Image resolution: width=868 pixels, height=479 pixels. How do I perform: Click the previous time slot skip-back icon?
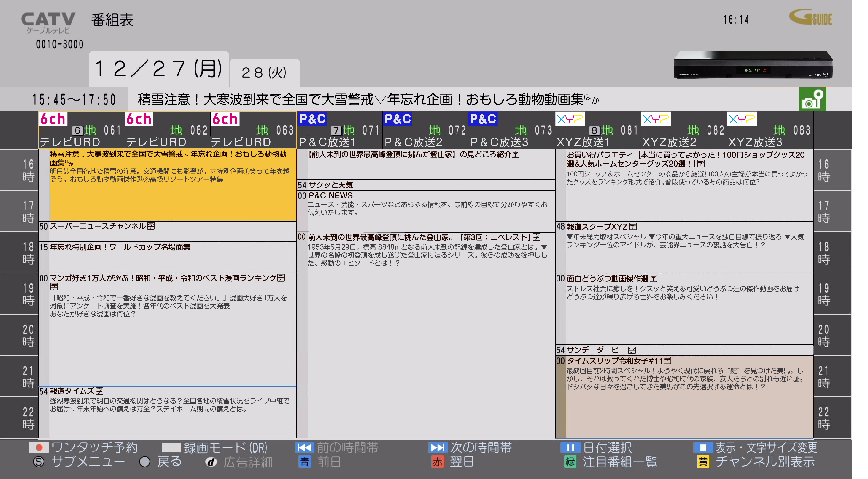tap(304, 447)
